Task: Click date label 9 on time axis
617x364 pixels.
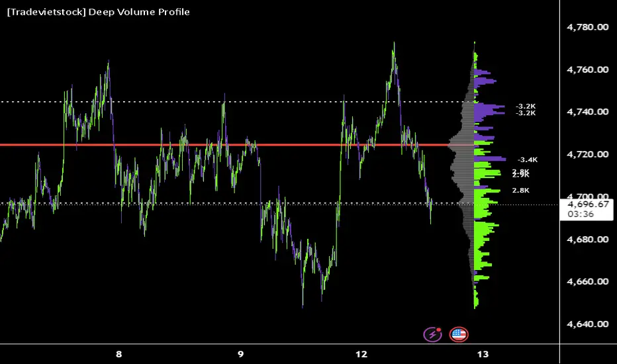Action: pos(240,354)
